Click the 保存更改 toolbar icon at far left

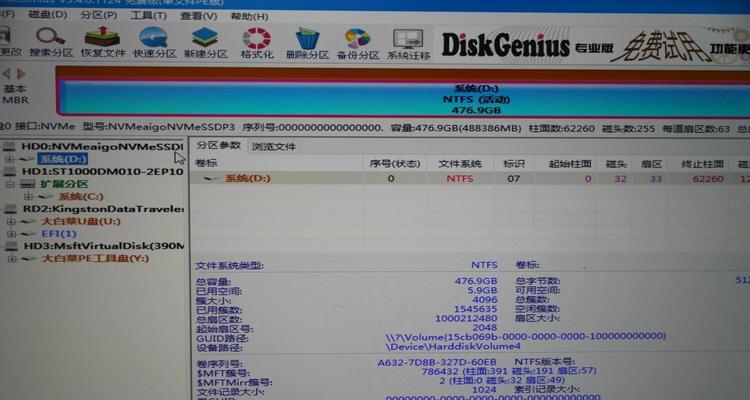[5, 37]
